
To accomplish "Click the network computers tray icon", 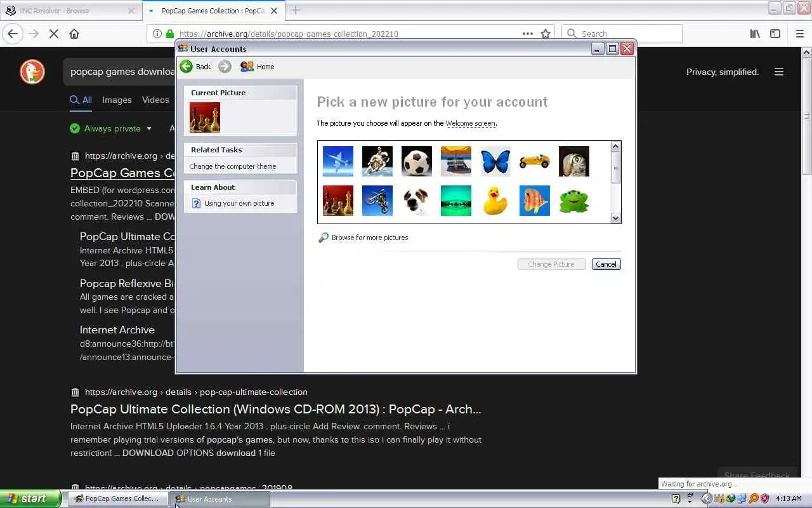I will coord(742,499).
